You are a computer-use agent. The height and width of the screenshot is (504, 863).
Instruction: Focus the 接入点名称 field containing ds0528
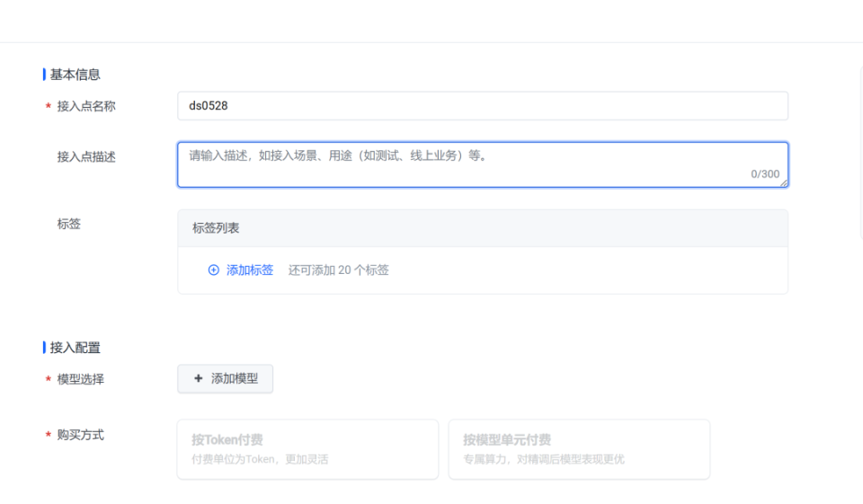click(x=482, y=106)
